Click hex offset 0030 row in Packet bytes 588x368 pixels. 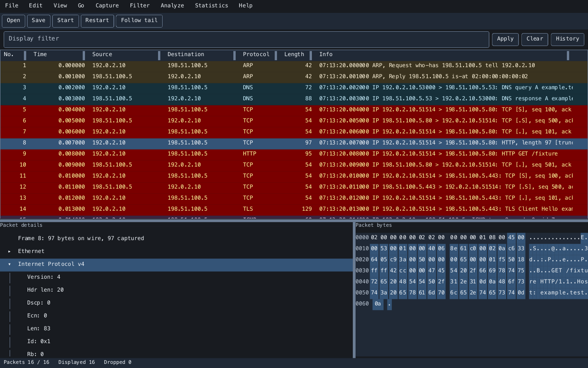(x=472, y=270)
